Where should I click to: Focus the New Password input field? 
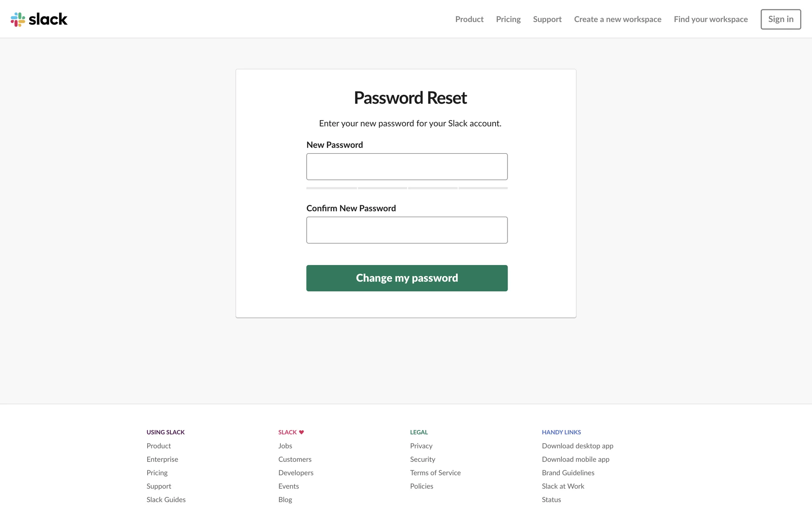(406, 166)
